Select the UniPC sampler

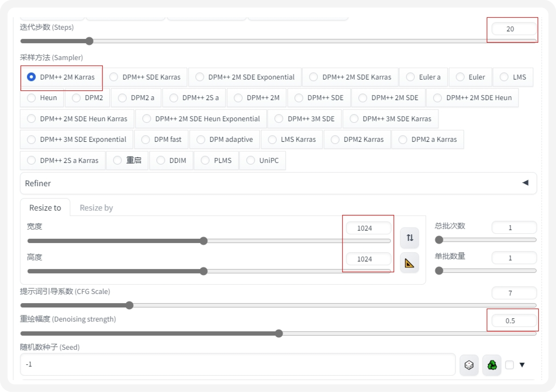[x=262, y=160]
